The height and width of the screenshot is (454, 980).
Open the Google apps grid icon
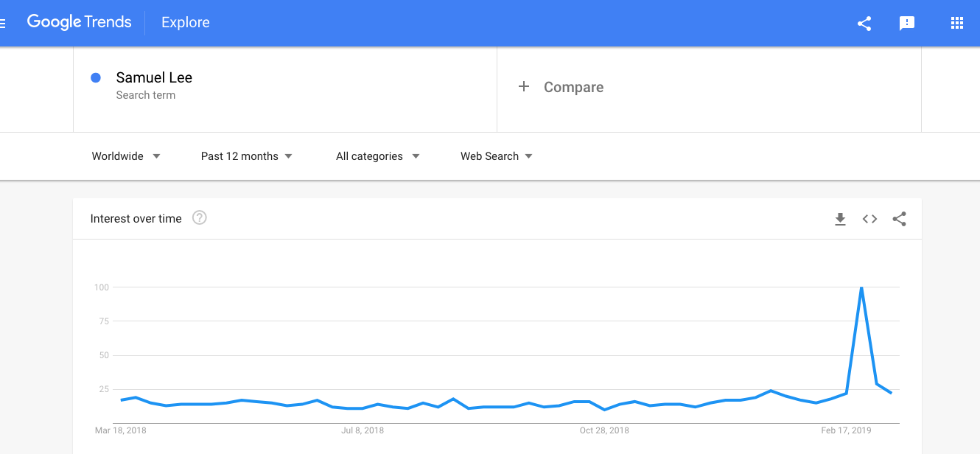[957, 24]
